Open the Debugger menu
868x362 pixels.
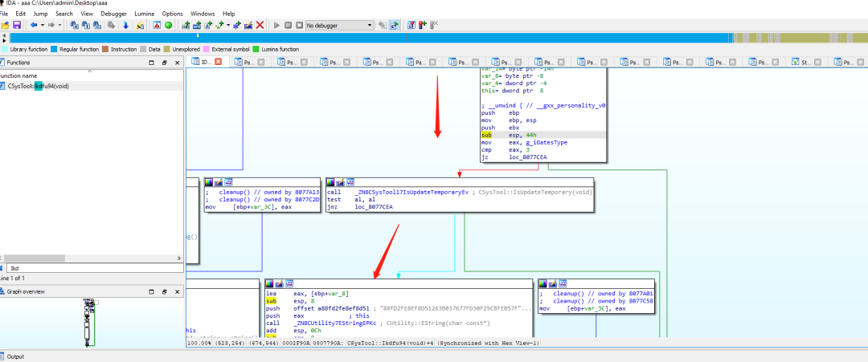coord(113,14)
